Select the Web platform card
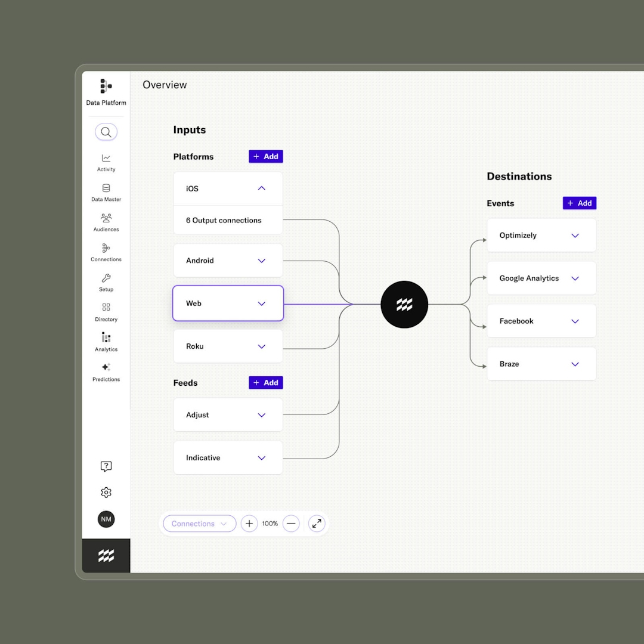This screenshot has height=644, width=644. pos(228,303)
